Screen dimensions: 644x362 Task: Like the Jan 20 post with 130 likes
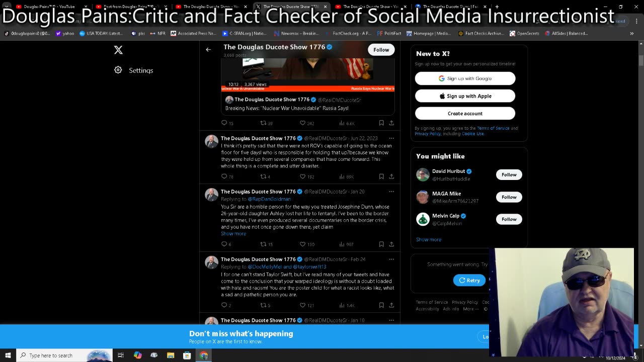303,244
